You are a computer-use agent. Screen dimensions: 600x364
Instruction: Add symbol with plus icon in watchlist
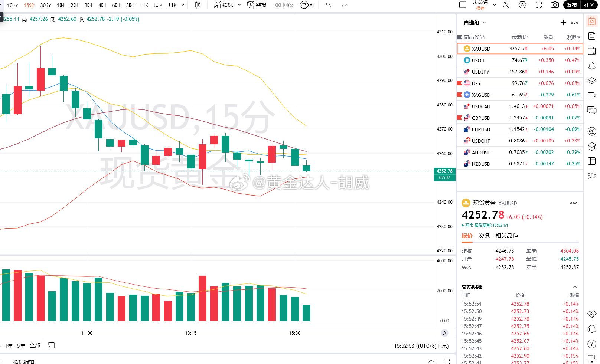(563, 23)
